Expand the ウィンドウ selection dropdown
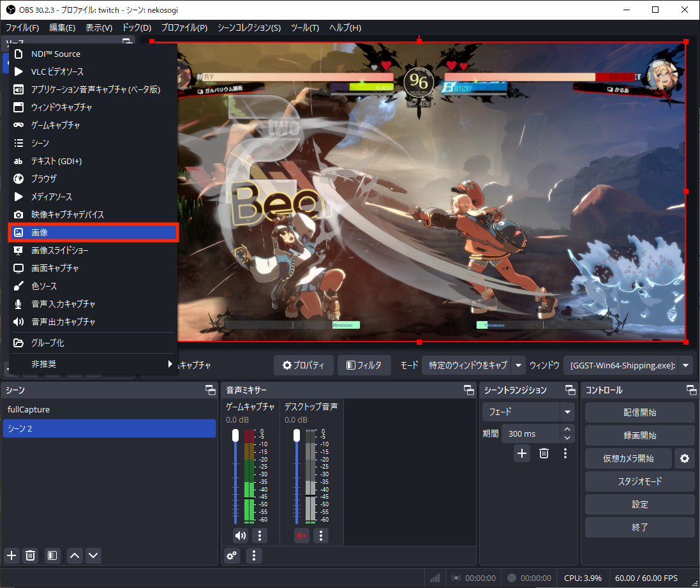 click(685, 365)
